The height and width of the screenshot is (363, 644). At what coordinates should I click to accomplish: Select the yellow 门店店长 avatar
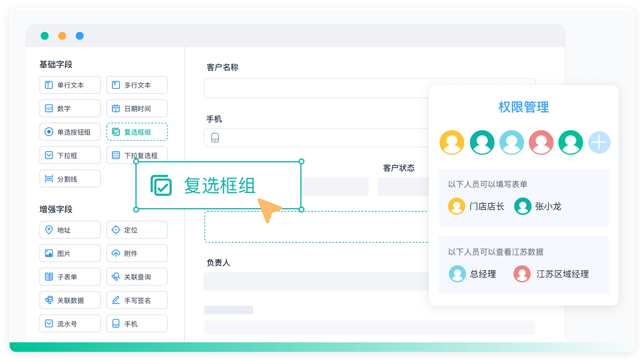(x=457, y=207)
